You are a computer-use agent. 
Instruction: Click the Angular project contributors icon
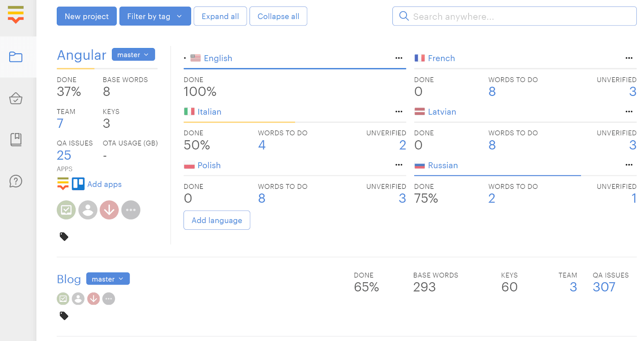(x=88, y=210)
